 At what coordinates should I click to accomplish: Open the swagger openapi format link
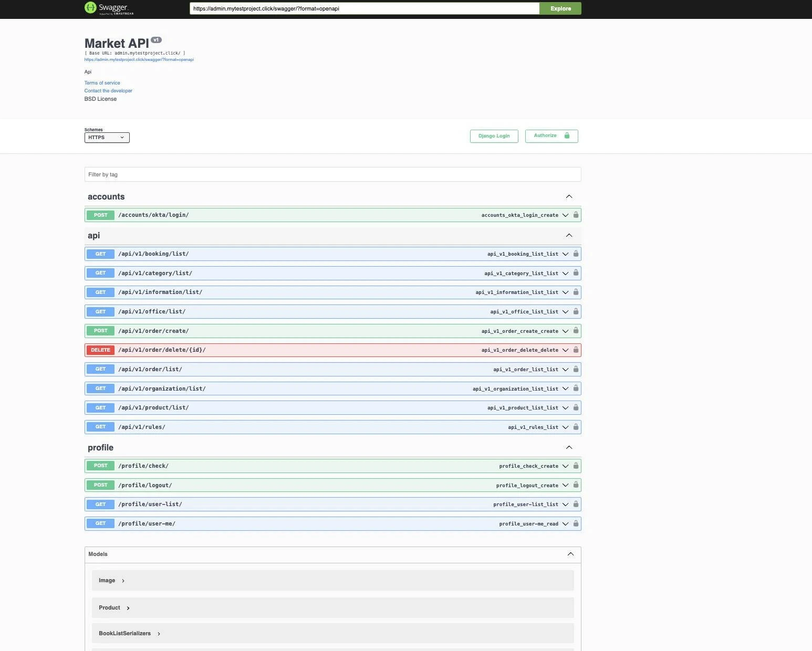[139, 59]
